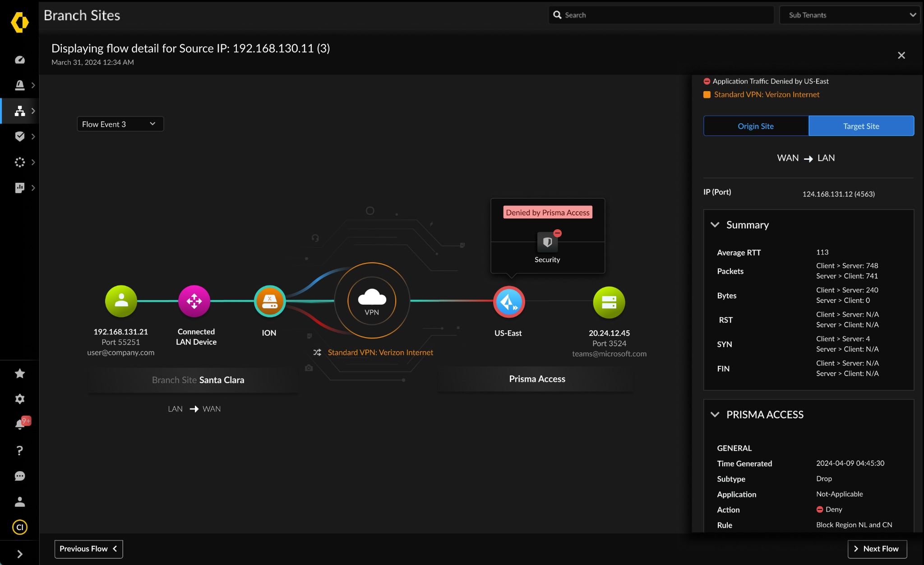Expand the alerts sidebar submenu chevron

coord(33,85)
